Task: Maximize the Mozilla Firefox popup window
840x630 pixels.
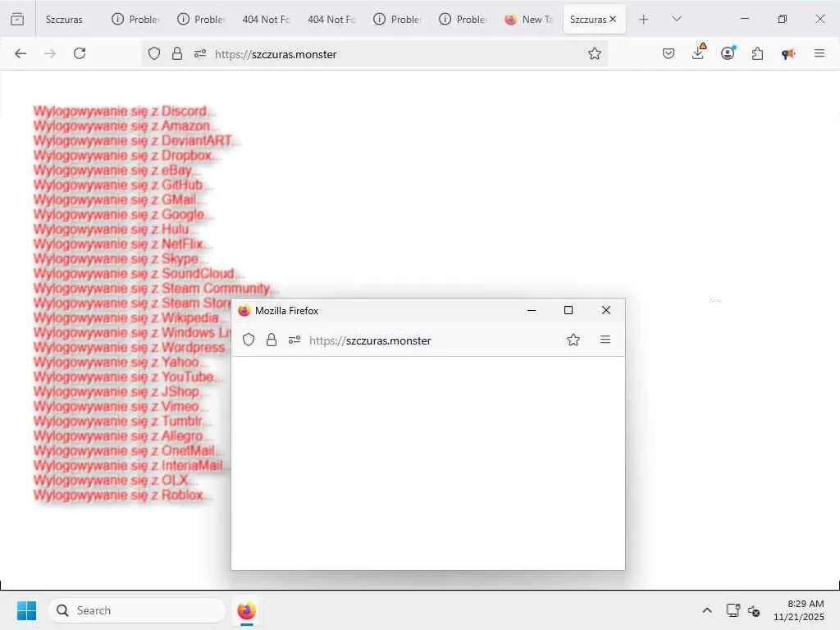Action: [568, 310]
